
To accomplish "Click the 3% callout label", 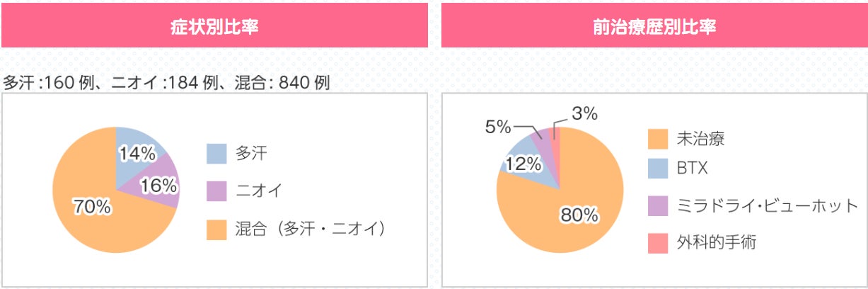I will (x=585, y=113).
